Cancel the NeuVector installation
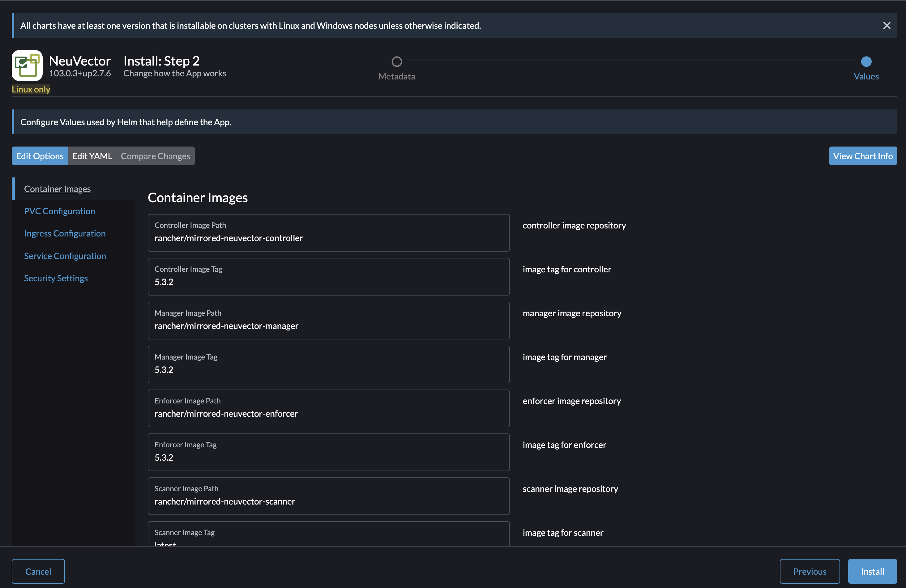Screen dimensions: 906x588 pyautogui.click(x=38, y=571)
